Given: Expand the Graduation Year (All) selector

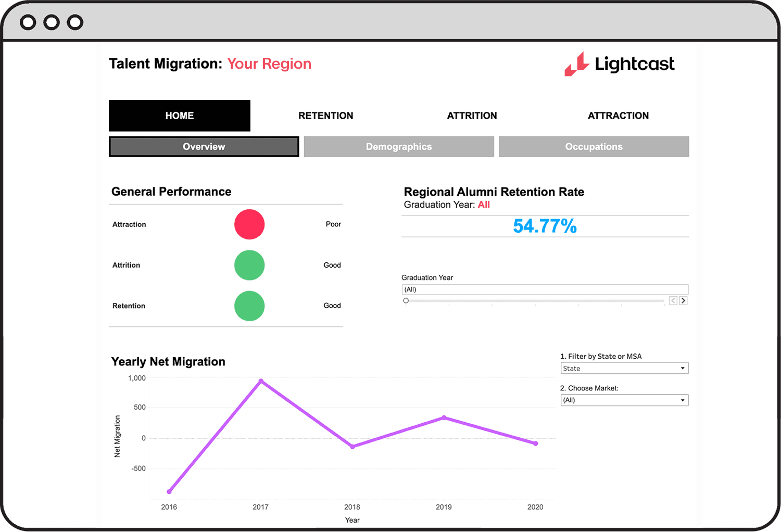Looking at the screenshot, I should [x=545, y=289].
